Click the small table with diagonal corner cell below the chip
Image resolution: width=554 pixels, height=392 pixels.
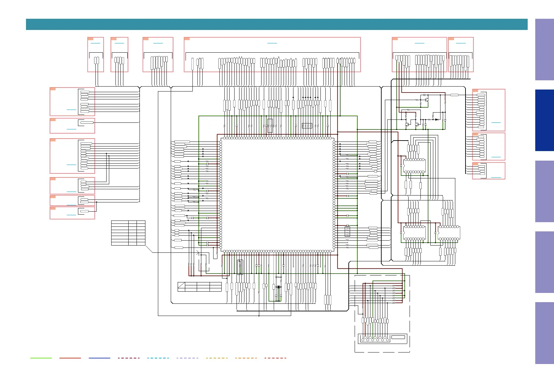(x=199, y=287)
